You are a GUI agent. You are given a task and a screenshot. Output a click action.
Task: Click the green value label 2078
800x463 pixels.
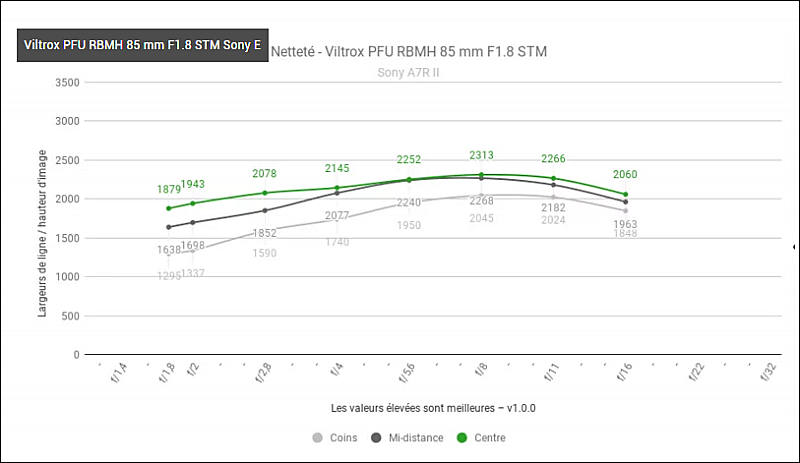point(264,174)
